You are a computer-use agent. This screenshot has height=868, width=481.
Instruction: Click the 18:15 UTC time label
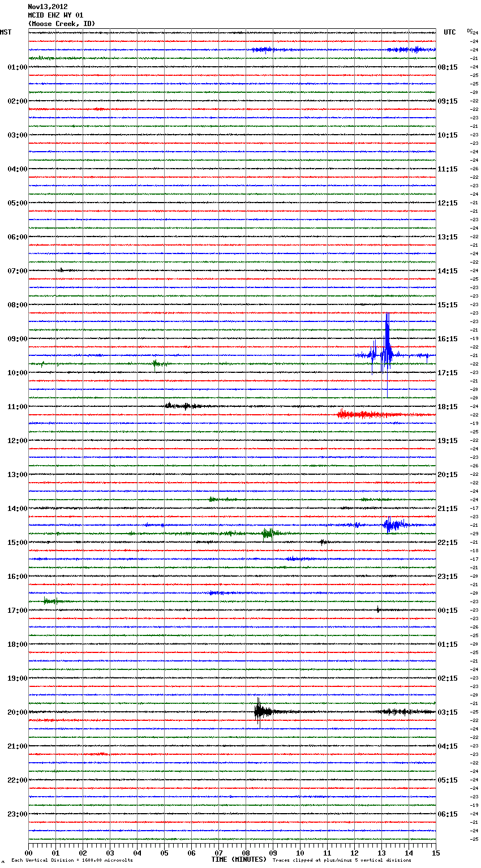coord(448,407)
